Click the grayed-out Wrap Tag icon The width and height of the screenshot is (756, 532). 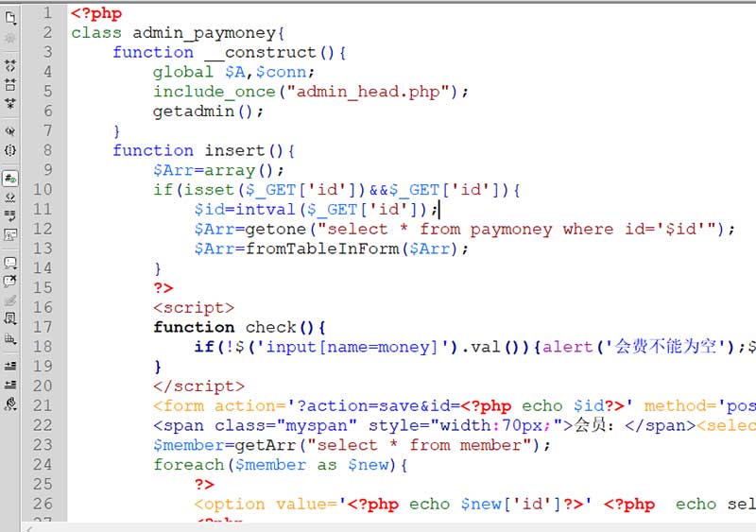pyautogui.click(x=10, y=300)
